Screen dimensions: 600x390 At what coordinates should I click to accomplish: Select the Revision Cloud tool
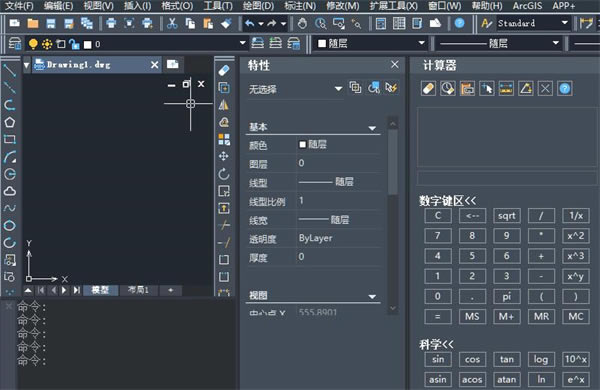click(x=10, y=191)
